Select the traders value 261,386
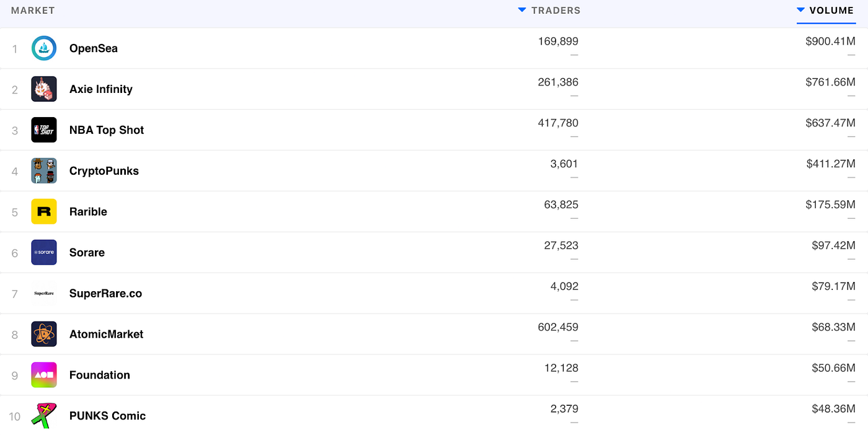Image resolution: width=868 pixels, height=435 pixels. coord(558,82)
